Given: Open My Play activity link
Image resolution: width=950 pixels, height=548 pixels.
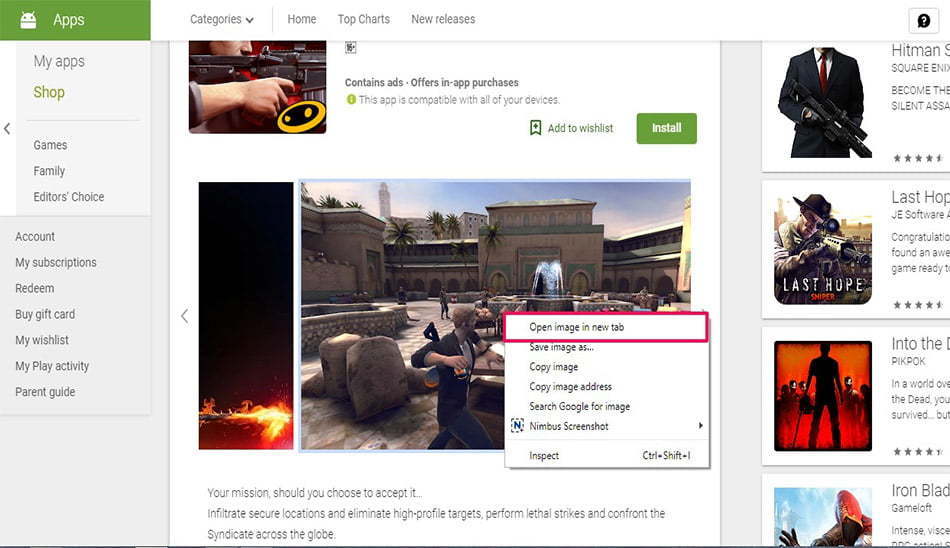Looking at the screenshot, I should click(52, 366).
